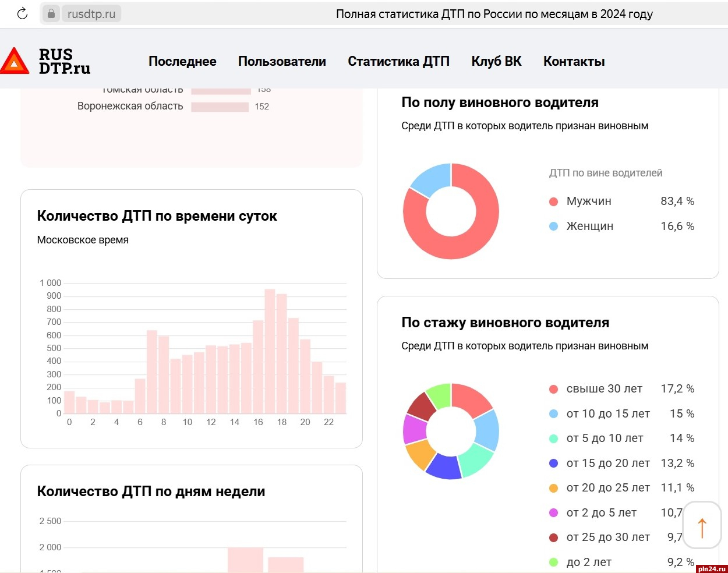Open the Последнее menu item
This screenshot has height=573, width=728.
click(x=182, y=61)
